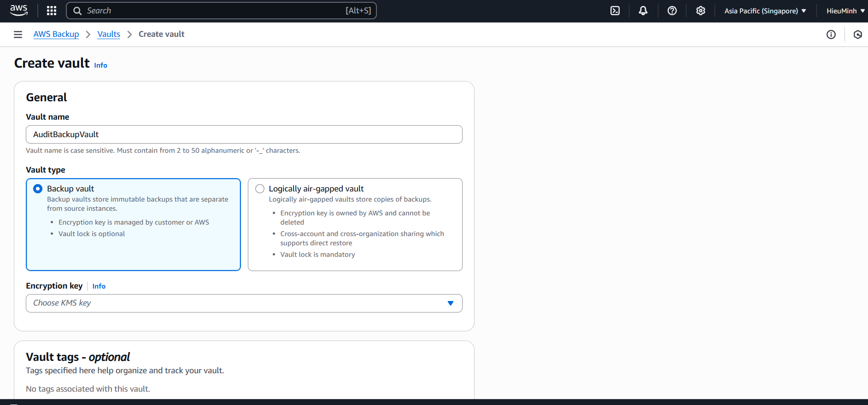Open Info link beside Encryption key
This screenshot has width=868, height=405.
click(x=99, y=286)
